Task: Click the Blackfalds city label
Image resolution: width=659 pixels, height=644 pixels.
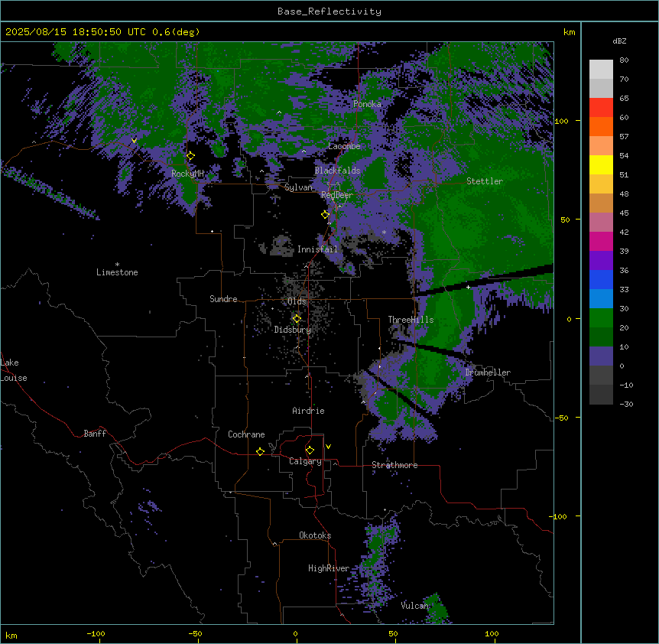Action: [337, 171]
